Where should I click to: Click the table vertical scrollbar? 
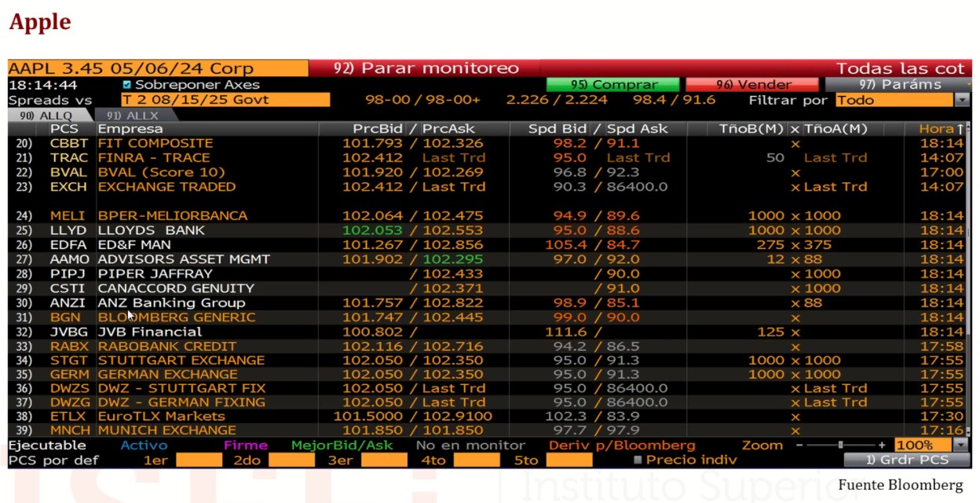[x=968, y=279]
